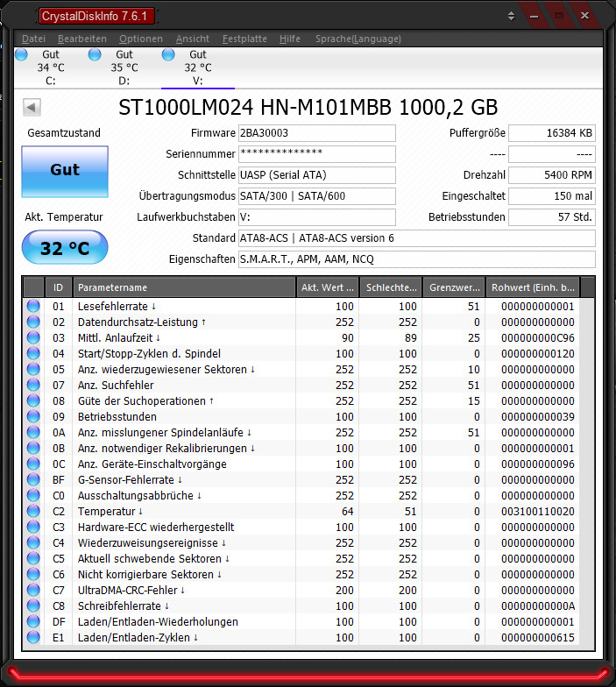Viewport: 616px width, 687px height.
Task: Click the Eigenschaften S.M.A.R.T. field
Action: coord(417,259)
